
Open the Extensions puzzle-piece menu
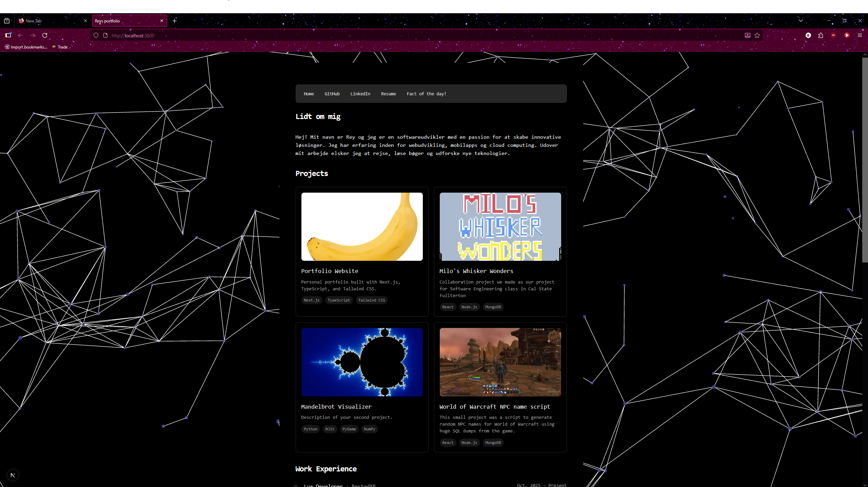[x=821, y=35]
